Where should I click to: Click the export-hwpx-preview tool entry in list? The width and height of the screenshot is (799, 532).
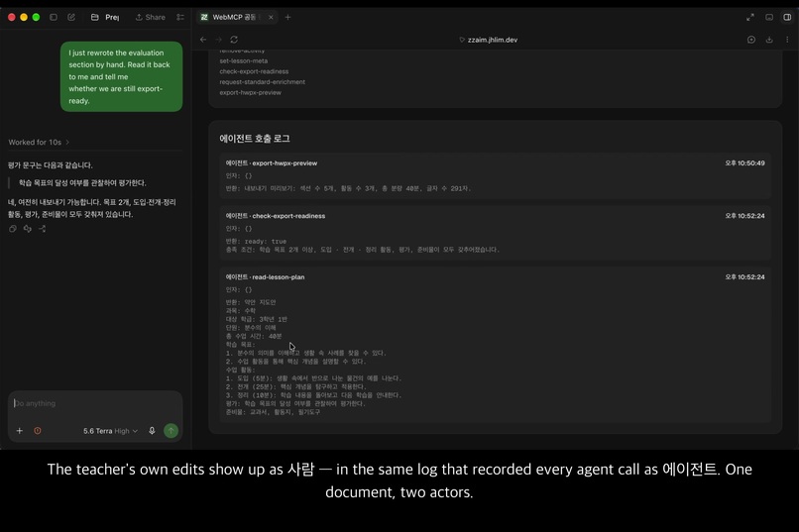pyautogui.click(x=250, y=93)
